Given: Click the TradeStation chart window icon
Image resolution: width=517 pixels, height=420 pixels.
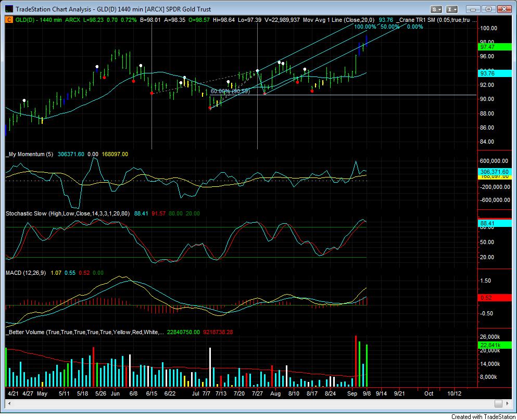Looking at the screenshot, I should pos(9,9).
